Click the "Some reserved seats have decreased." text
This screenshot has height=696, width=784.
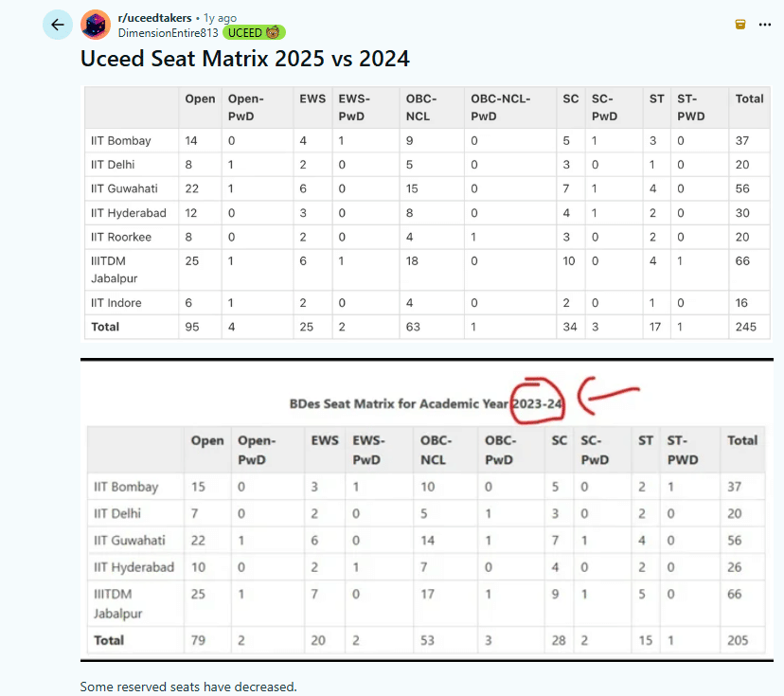tap(188, 687)
